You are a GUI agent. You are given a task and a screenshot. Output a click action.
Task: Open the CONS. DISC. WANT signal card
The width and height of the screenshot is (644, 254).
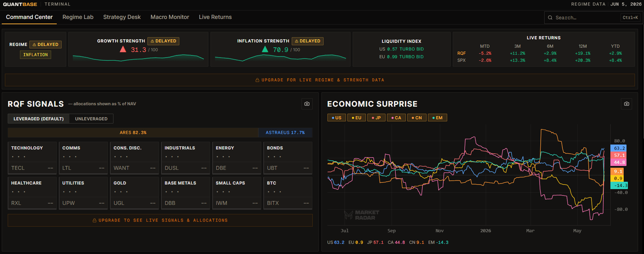134,158
